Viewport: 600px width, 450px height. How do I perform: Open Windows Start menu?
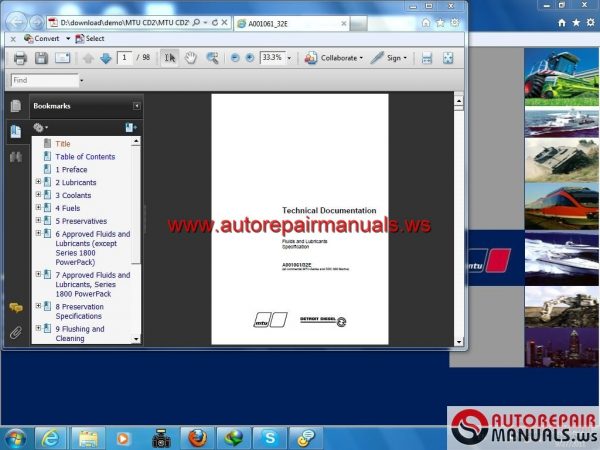click(x=15, y=439)
